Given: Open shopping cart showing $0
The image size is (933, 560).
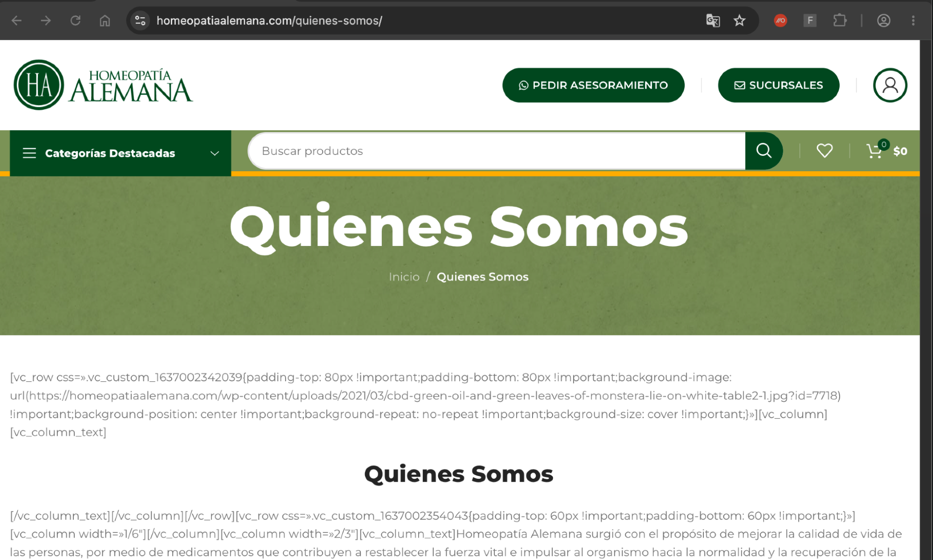Looking at the screenshot, I should [x=886, y=150].
